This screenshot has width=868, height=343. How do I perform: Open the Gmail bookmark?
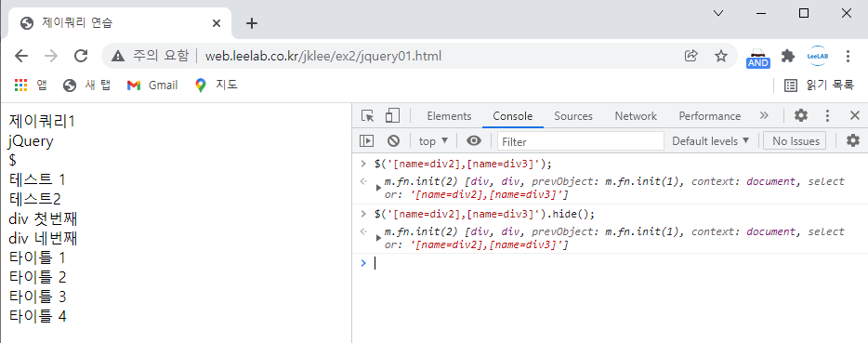[x=152, y=85]
